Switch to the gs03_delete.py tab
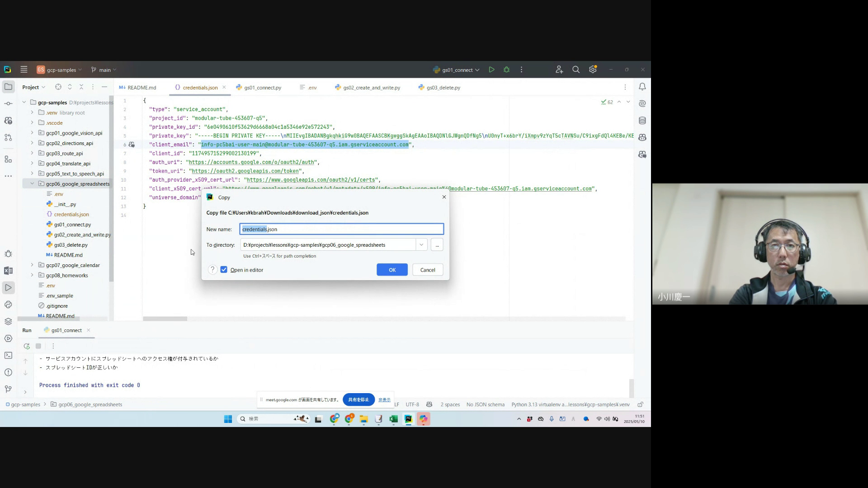The width and height of the screenshot is (868, 488). (443, 88)
